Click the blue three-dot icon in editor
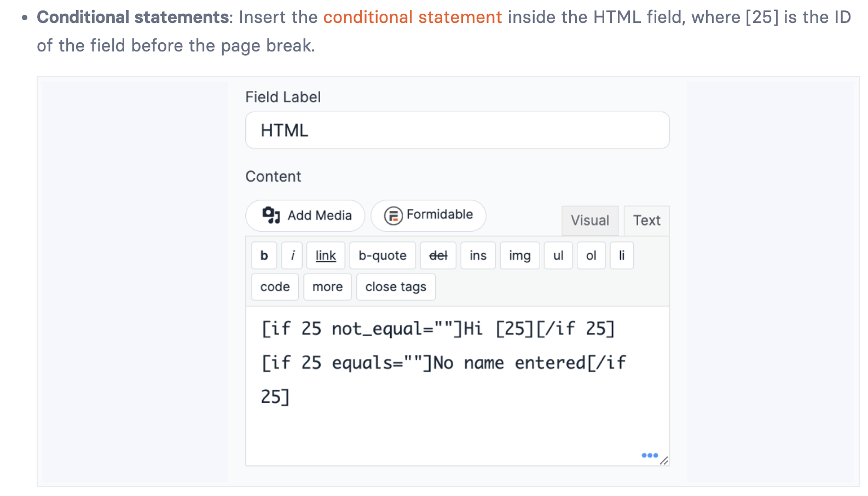Screen dimensions: 868x496 click(x=650, y=455)
